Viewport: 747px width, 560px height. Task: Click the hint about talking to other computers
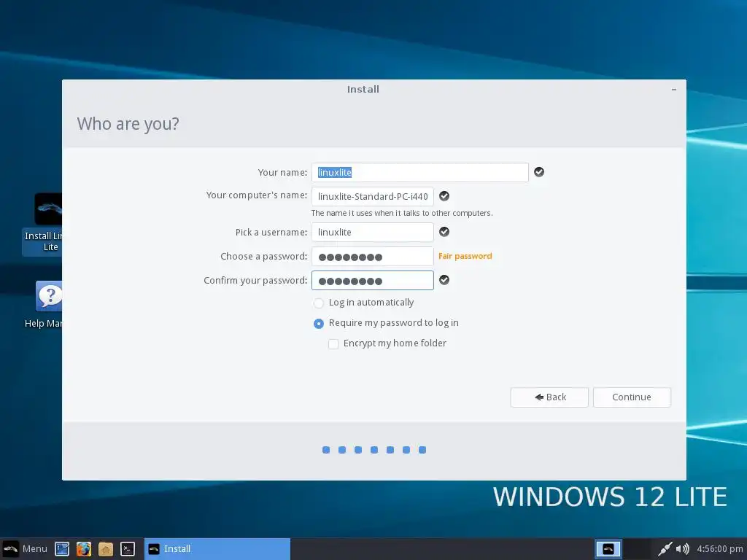(x=402, y=213)
